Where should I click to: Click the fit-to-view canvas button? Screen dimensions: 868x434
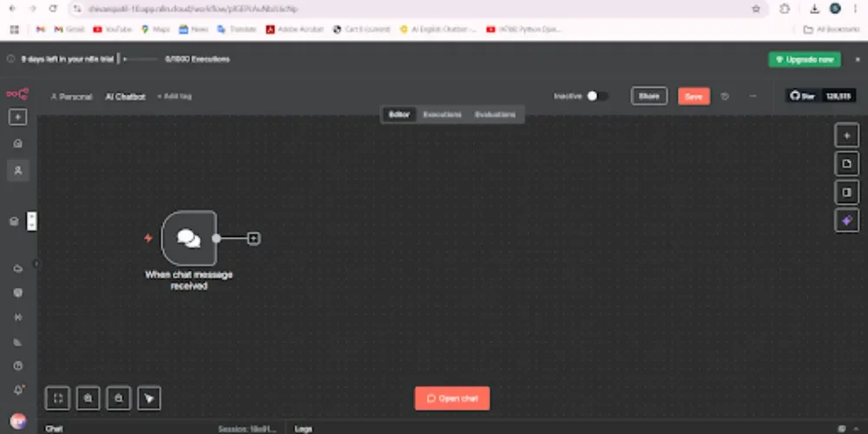57,398
